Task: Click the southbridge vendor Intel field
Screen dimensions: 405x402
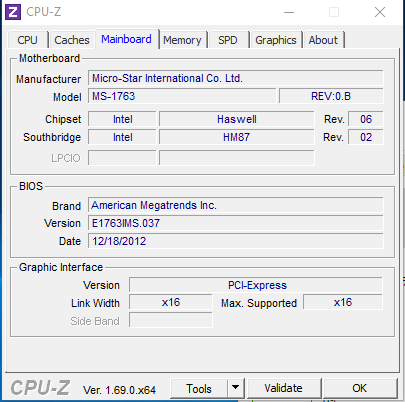Action: point(122,137)
